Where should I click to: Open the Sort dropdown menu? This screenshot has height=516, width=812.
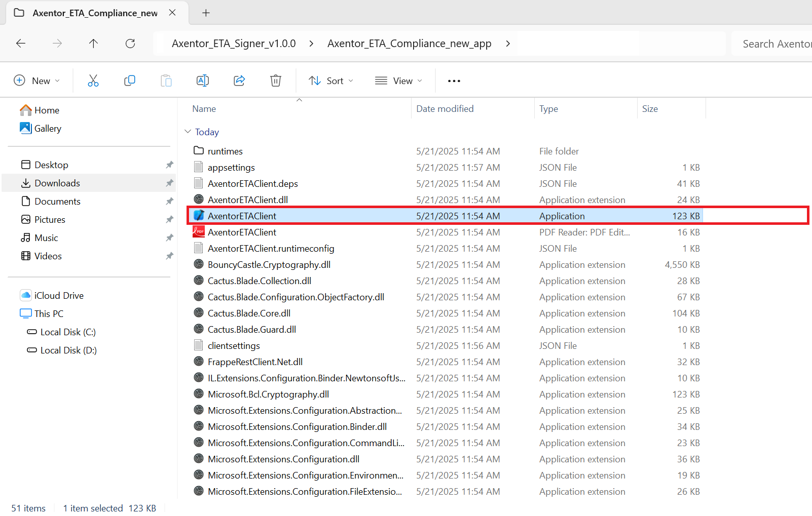coord(331,81)
